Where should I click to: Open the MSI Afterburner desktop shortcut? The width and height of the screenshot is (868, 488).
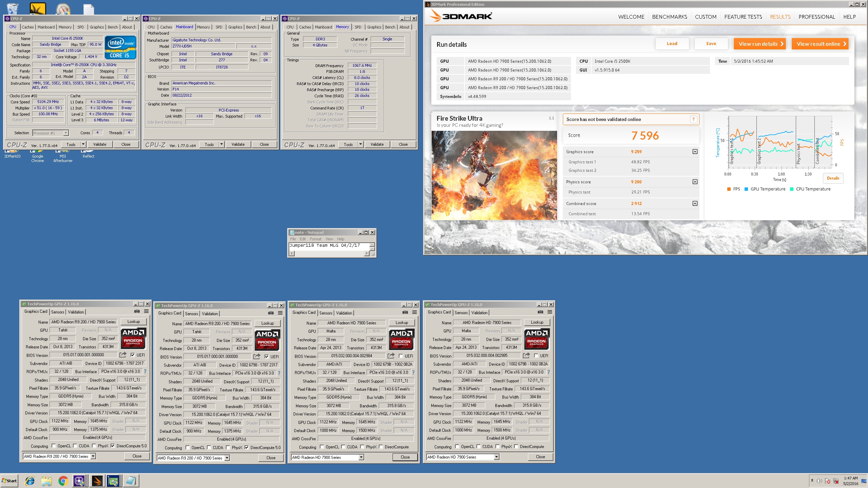[63, 156]
